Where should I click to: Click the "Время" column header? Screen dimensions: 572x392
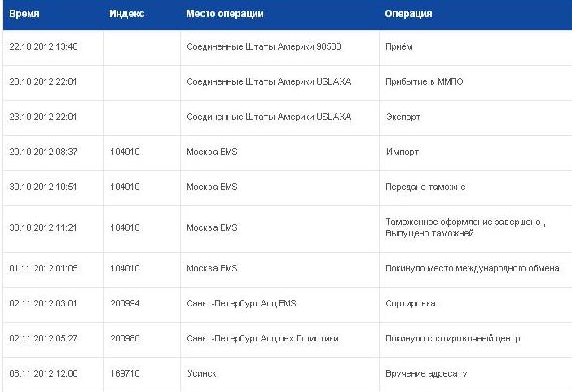(x=24, y=15)
